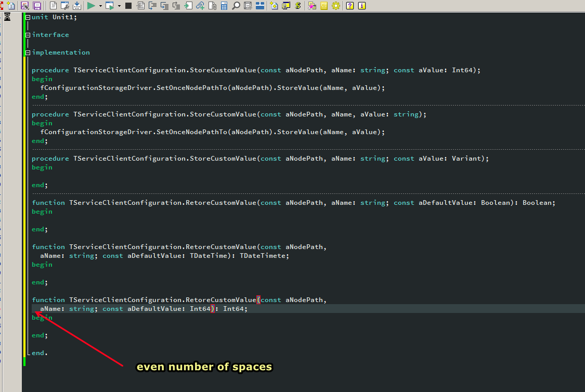Click the magnifying glass search icon
Screen dimensions: 585x392
pos(236,6)
